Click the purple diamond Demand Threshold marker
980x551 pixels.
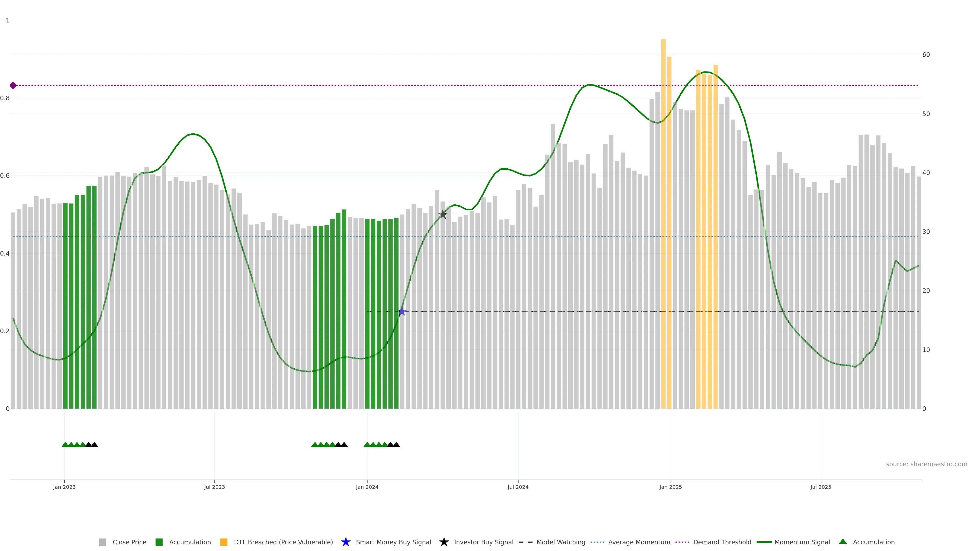tap(13, 85)
